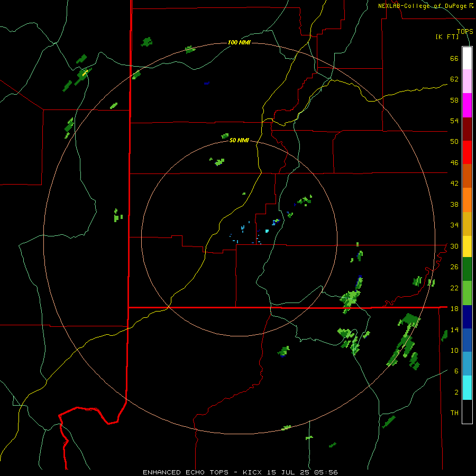Click the '100 NMI' range ring label
Screen dimensions: 476x476
point(239,42)
